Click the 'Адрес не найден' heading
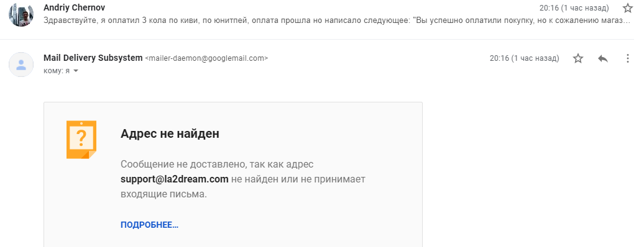 click(170, 134)
